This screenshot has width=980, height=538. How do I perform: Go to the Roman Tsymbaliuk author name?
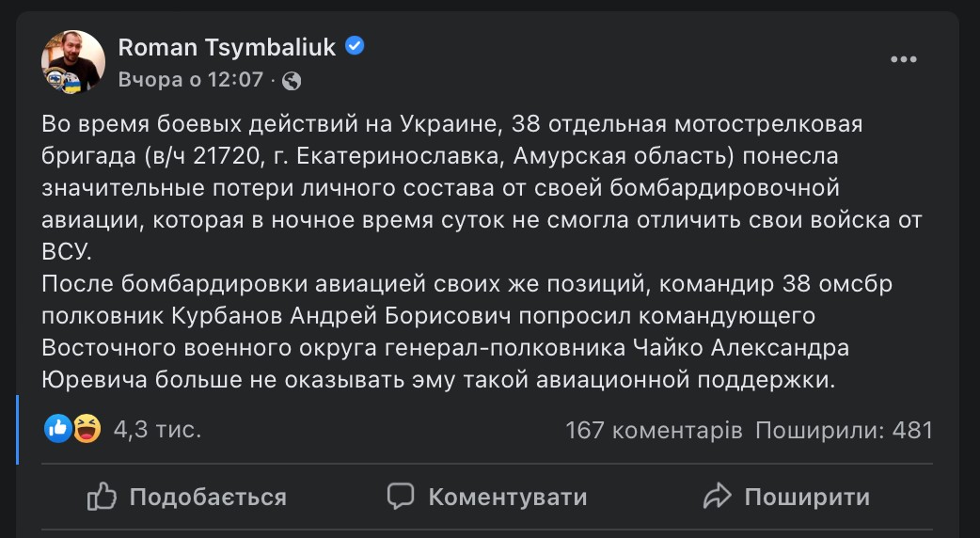tap(227, 47)
